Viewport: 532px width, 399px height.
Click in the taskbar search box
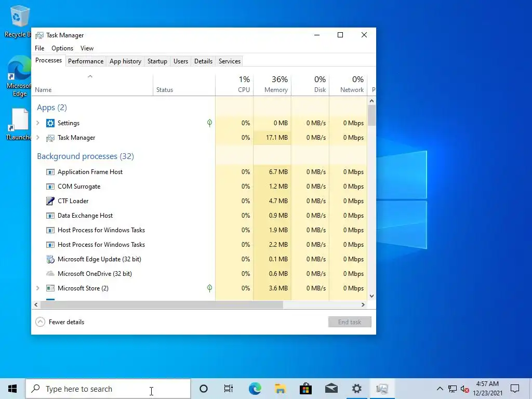coord(108,389)
